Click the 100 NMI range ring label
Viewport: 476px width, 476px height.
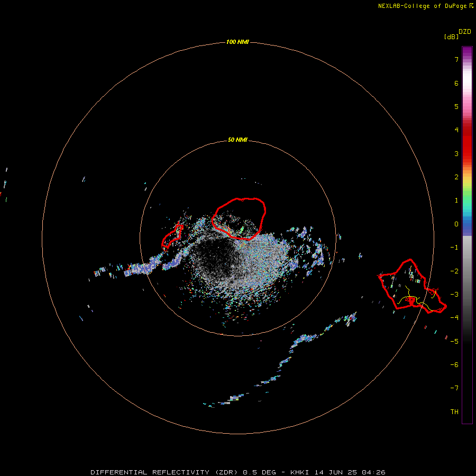pos(237,42)
